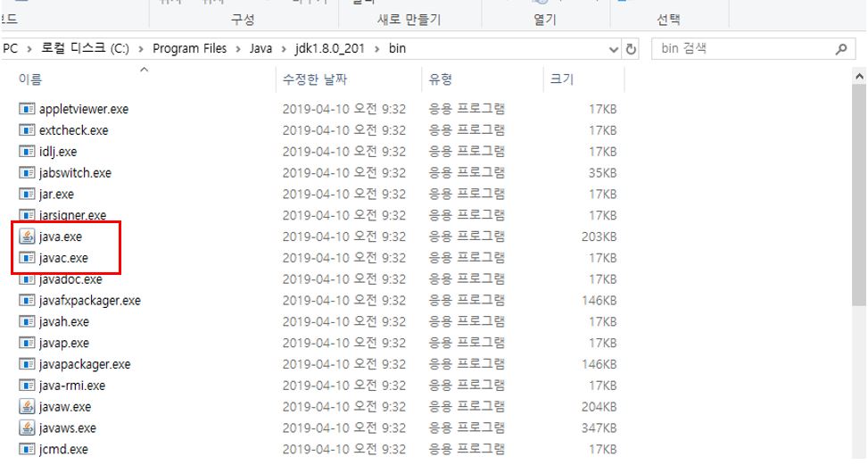Select file name java-rmi.exe
The height and width of the screenshot is (465, 868).
(72, 386)
